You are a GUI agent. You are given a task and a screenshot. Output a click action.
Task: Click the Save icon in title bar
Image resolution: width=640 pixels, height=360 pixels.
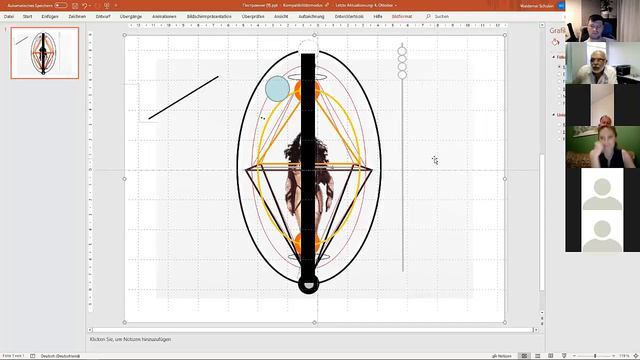[75, 6]
